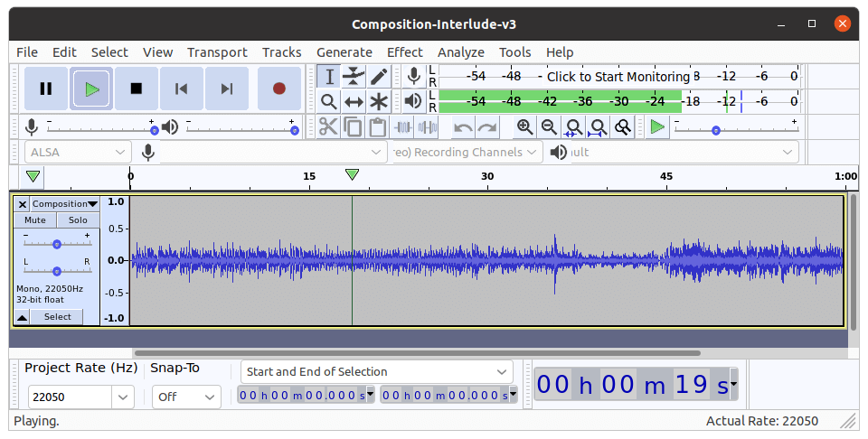Choose the Multi-Tool asterisk icon
The image size is (868, 439).
[379, 102]
